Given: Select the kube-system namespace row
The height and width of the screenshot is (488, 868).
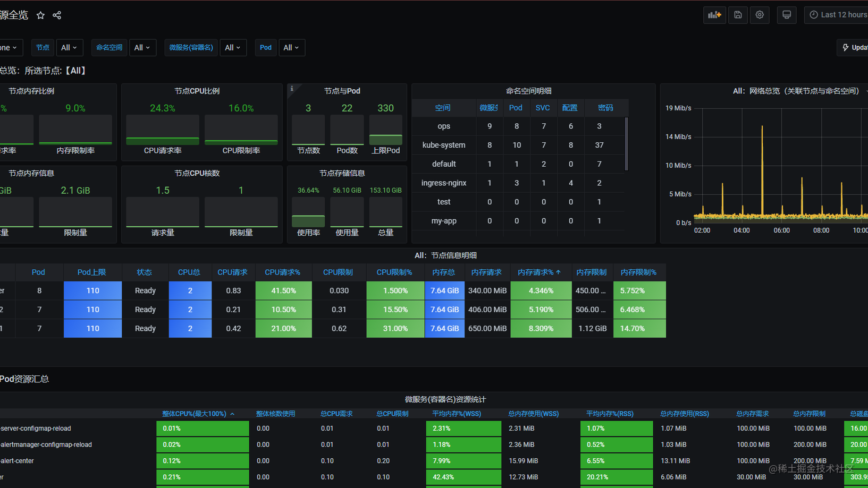Looking at the screenshot, I should tap(519, 145).
